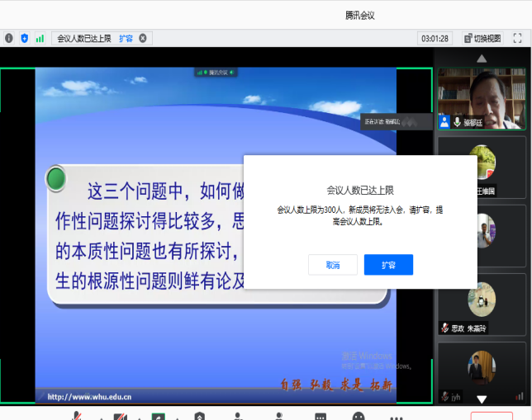Click the green round button on the slide
This screenshot has height=420, width=532.
(56, 178)
